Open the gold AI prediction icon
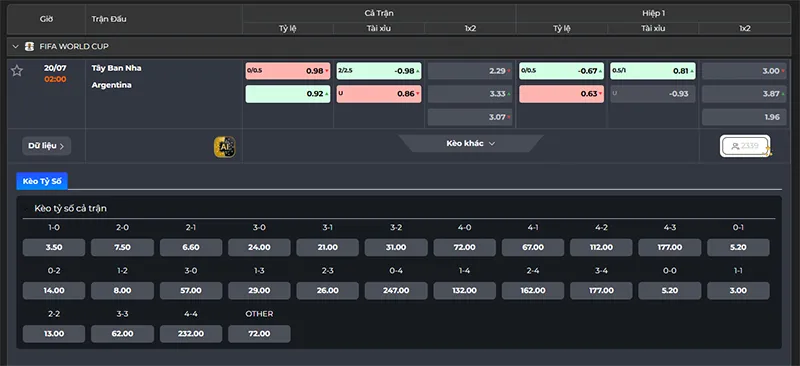 coord(224,147)
